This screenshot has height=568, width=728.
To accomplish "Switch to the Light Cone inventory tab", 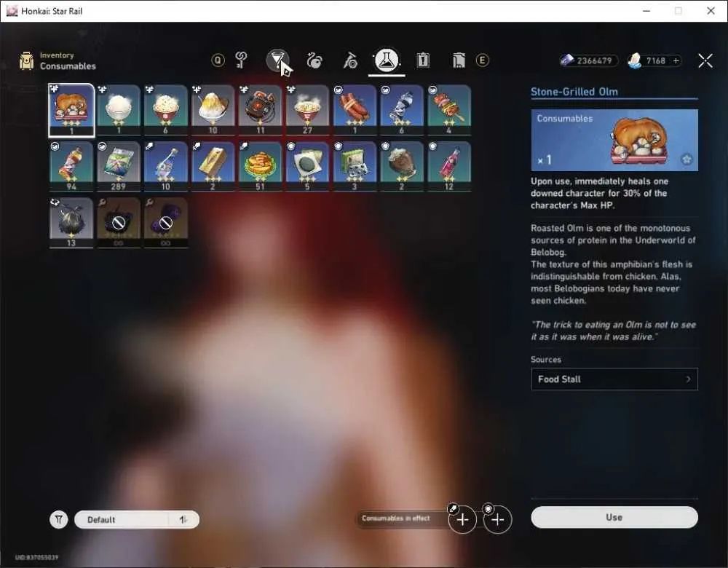I will pos(277,60).
